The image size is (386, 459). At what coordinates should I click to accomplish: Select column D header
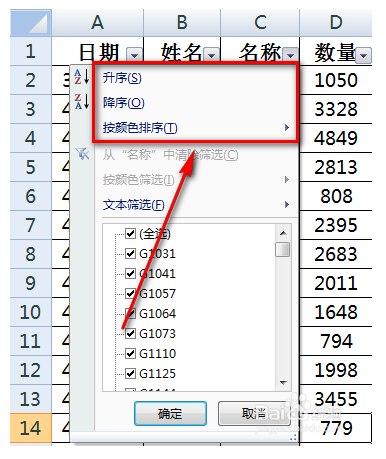pos(336,23)
